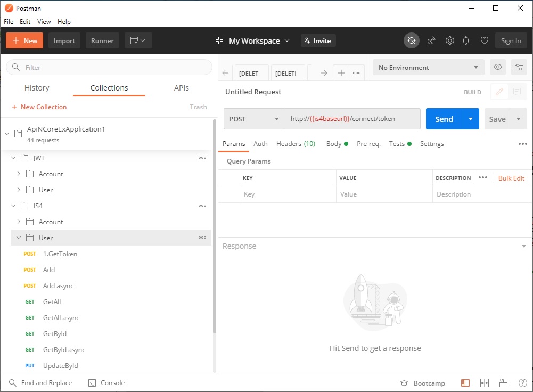Open IS4 User folder more actions menu
533x392 pixels.
(x=202, y=238)
